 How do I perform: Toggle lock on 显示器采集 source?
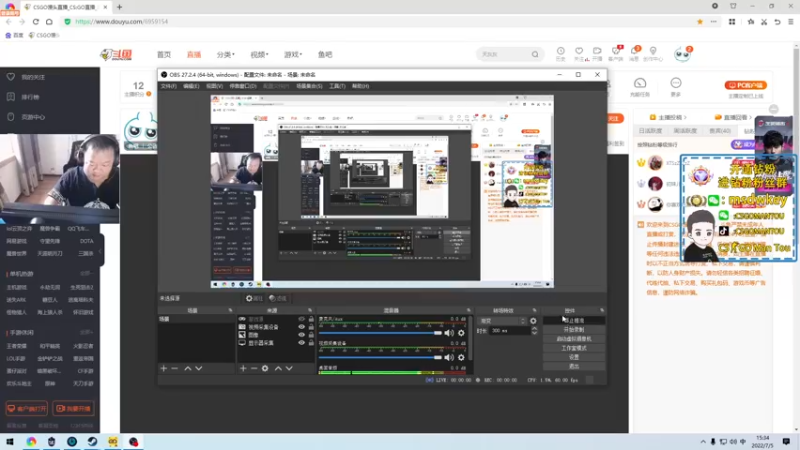(311, 343)
